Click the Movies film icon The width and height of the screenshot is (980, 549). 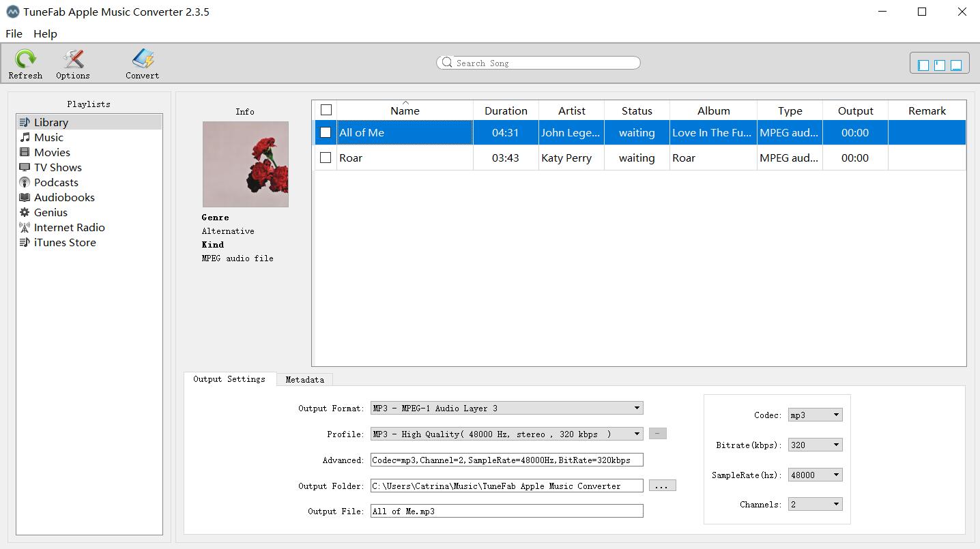(x=25, y=152)
